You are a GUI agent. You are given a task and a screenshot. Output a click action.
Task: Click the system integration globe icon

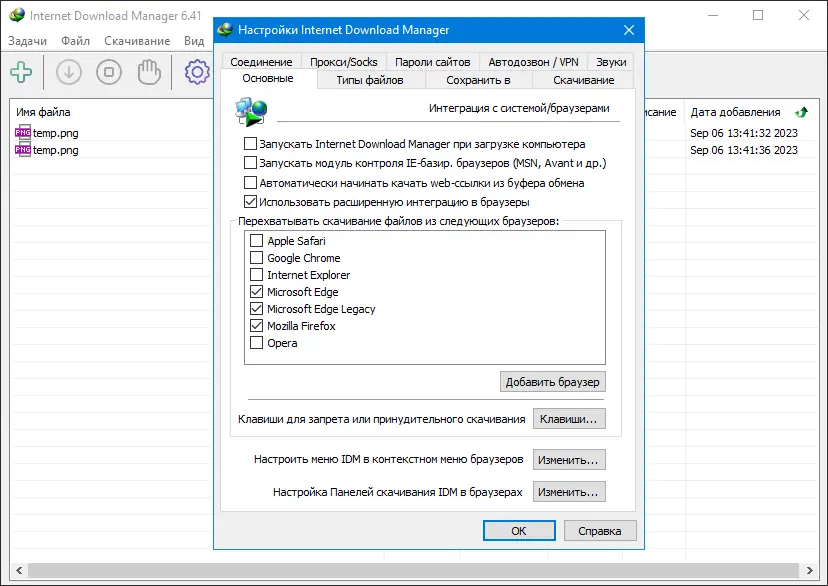pos(251,111)
